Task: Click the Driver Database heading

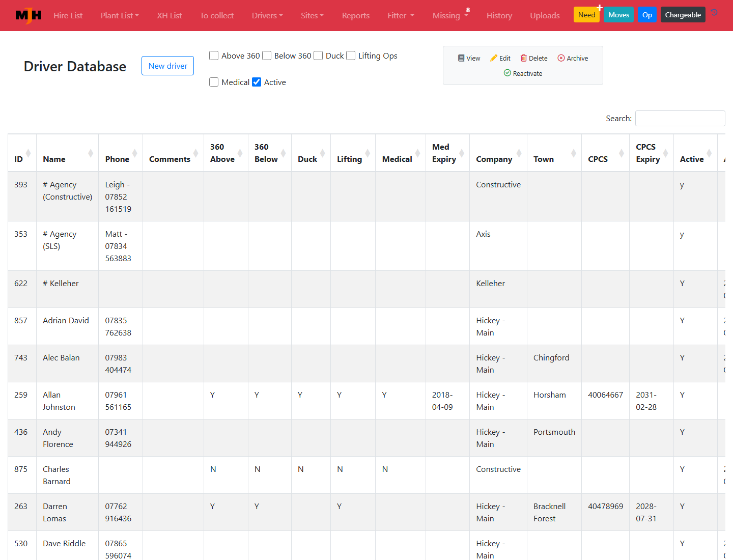Action: click(75, 66)
